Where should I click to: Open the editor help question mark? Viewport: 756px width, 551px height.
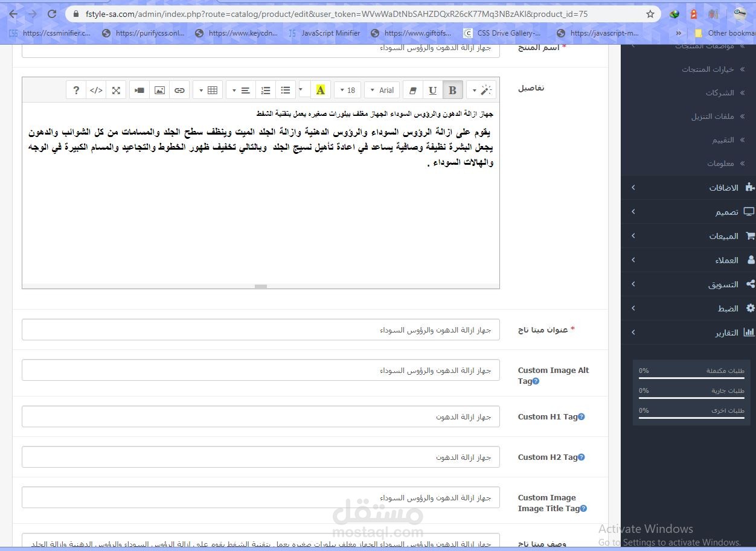point(76,90)
